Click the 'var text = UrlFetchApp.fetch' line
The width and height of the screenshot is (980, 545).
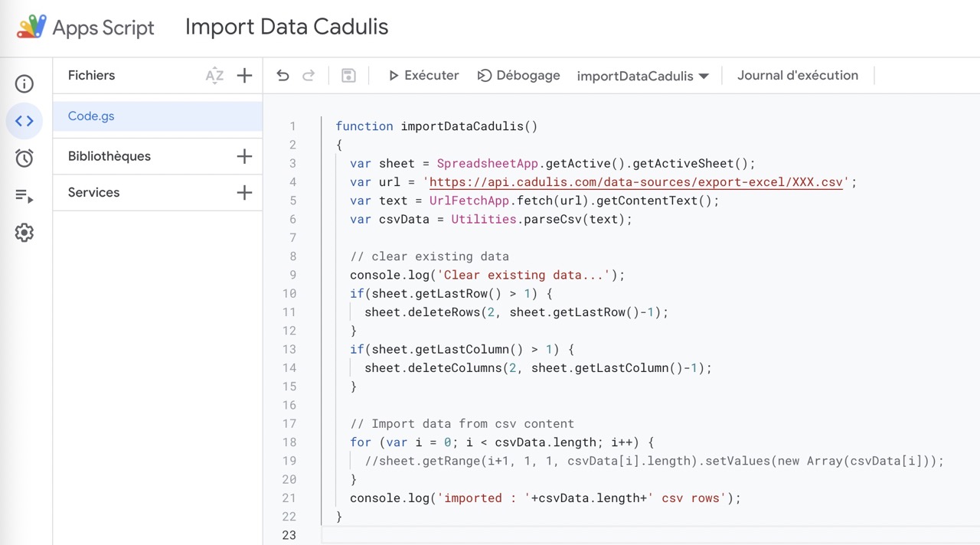[534, 201]
